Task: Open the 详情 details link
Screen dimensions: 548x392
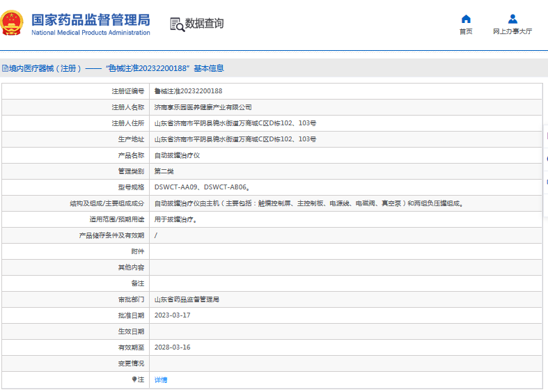Action: pos(161,379)
